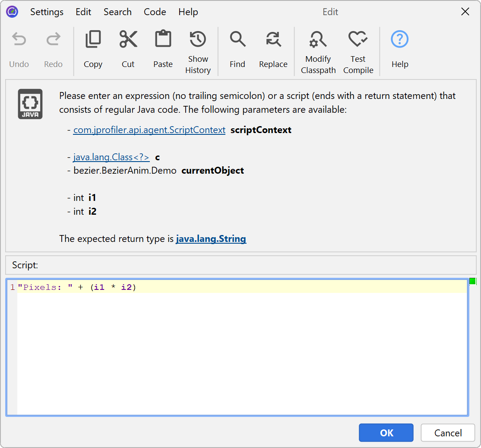This screenshot has height=448, width=481.
Task: Open Show History in toolbar
Action: point(198,40)
